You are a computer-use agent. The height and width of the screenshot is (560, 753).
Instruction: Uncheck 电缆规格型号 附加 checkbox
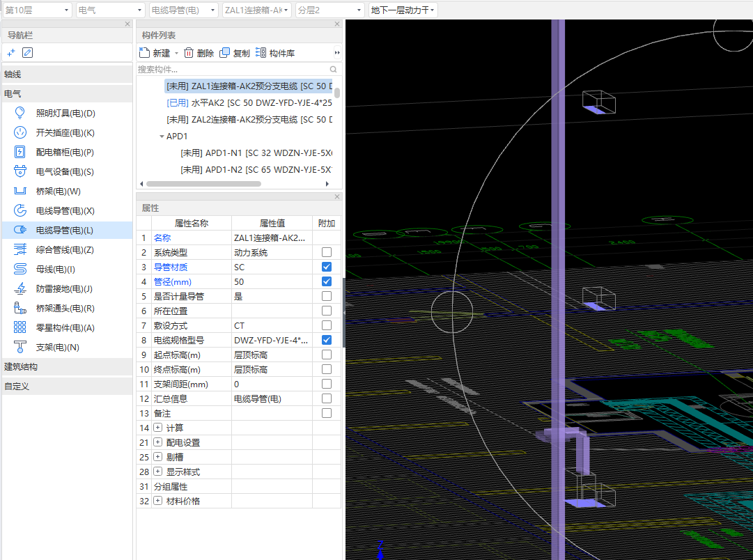click(327, 340)
